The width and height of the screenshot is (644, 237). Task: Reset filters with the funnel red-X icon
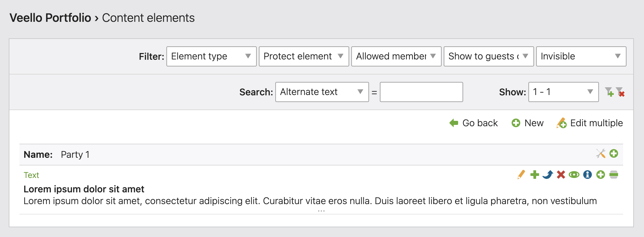coord(620,92)
